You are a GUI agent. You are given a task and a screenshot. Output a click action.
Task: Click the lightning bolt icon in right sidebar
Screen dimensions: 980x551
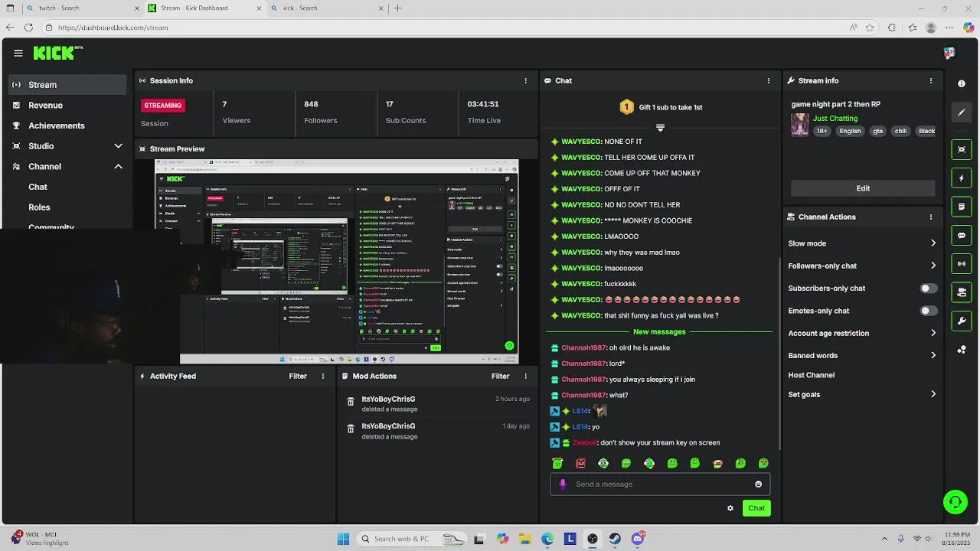(962, 178)
